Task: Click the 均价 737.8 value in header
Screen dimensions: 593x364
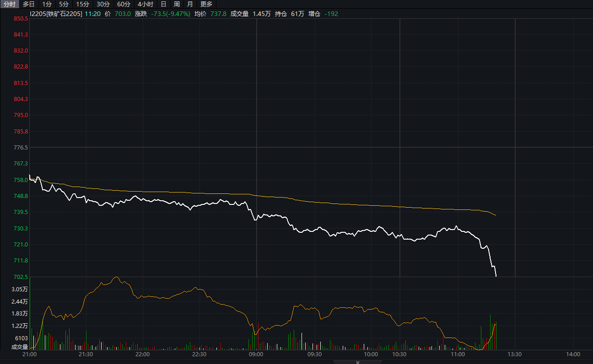Action: pyautogui.click(x=218, y=14)
